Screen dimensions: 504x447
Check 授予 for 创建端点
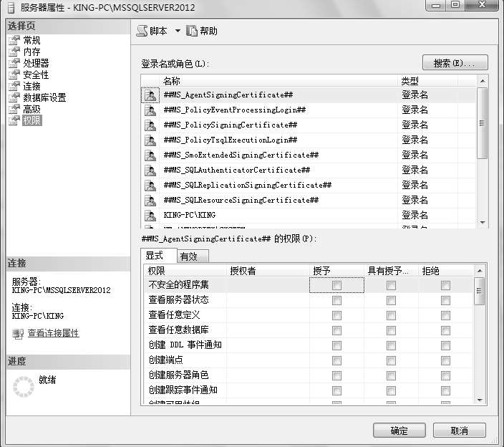coord(336,360)
